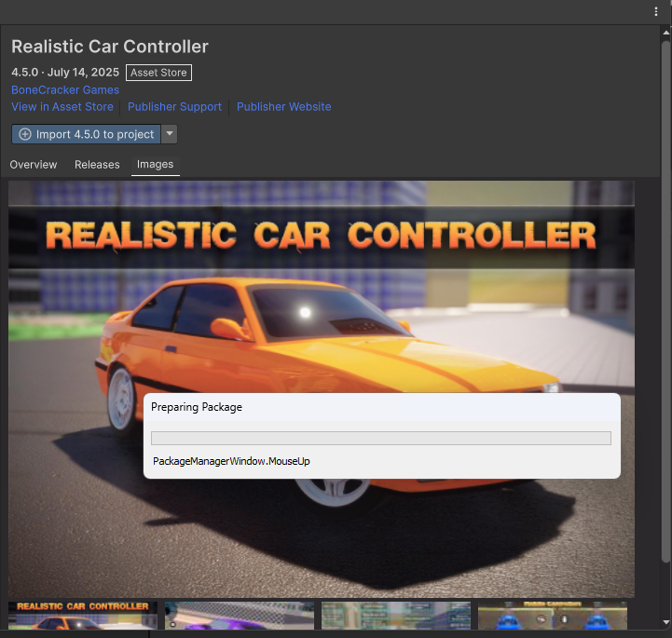Click the Asset Store tag badge
672x638 pixels.
(x=158, y=73)
